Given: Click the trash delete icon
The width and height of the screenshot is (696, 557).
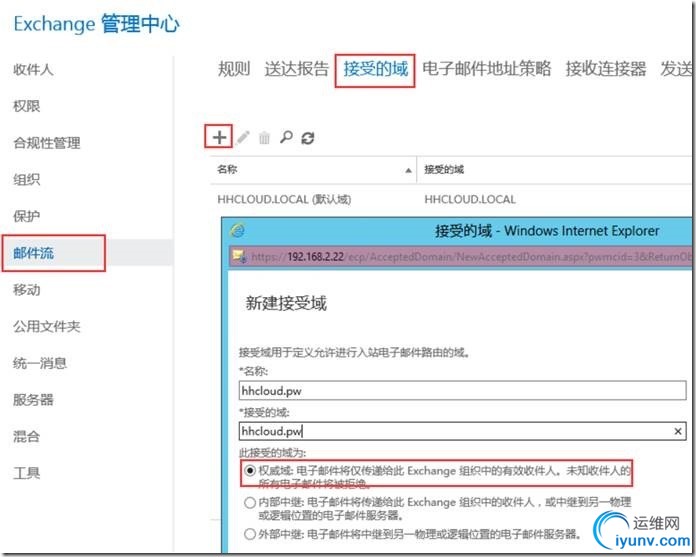Looking at the screenshot, I should pyautogui.click(x=264, y=138).
